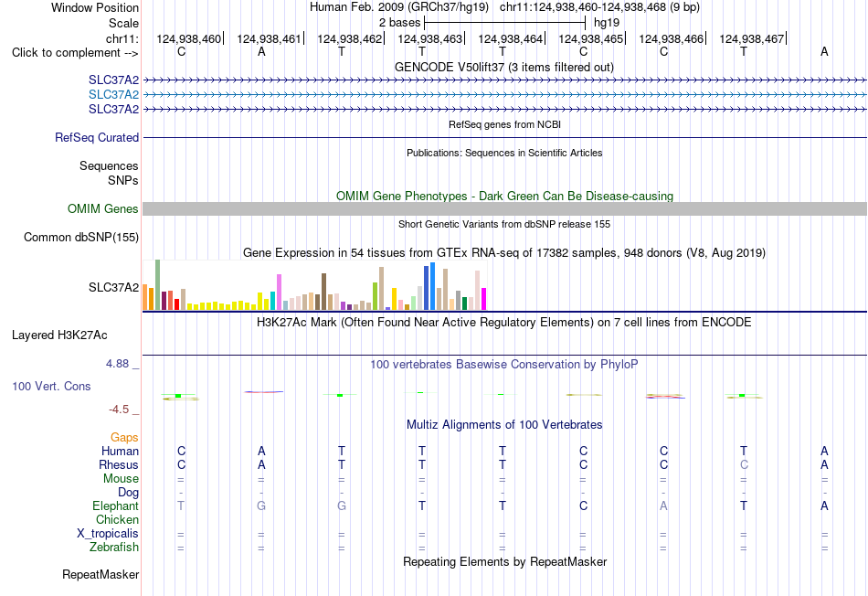Click the violet-pink GTEx expression bar

click(x=279, y=293)
